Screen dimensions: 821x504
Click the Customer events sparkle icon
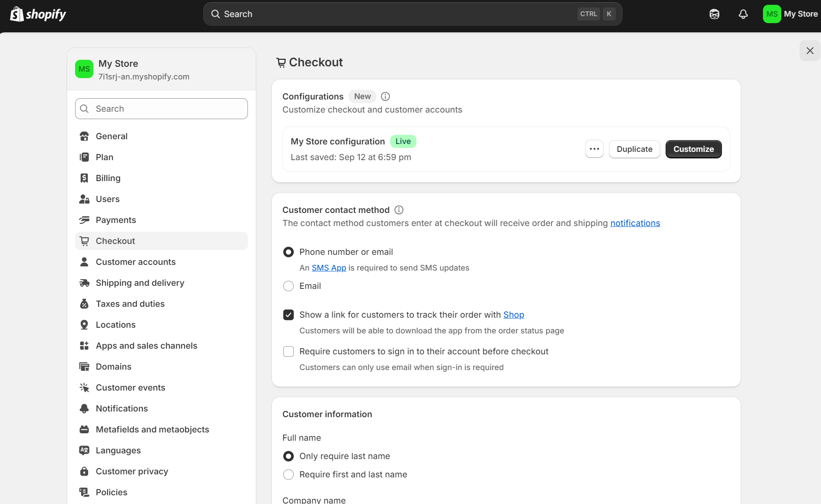pos(84,387)
